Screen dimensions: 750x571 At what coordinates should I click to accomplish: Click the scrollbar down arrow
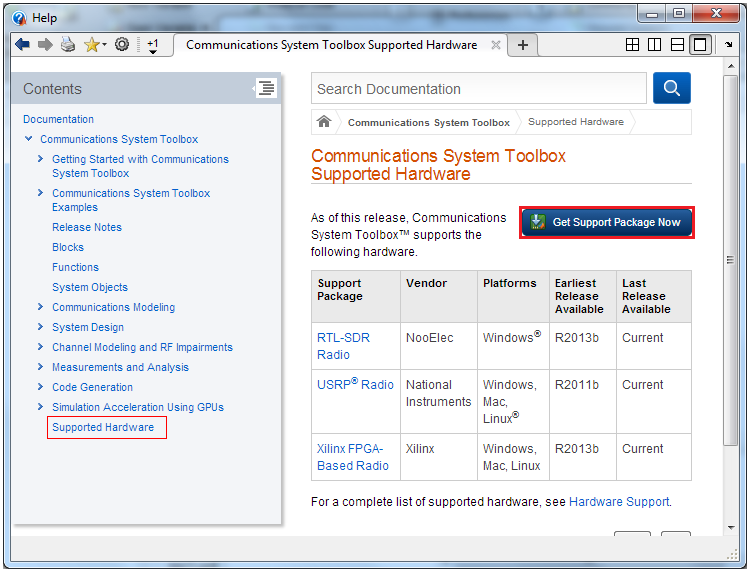click(730, 528)
